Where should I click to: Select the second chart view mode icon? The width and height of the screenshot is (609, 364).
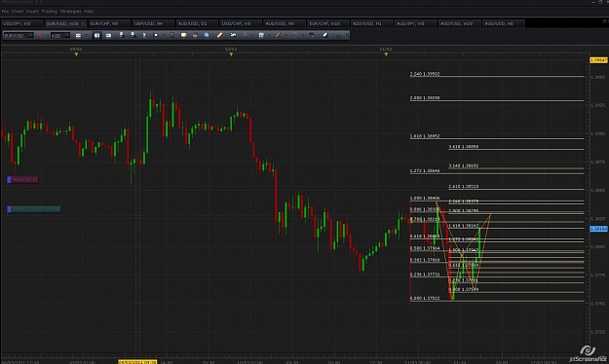tap(108, 36)
